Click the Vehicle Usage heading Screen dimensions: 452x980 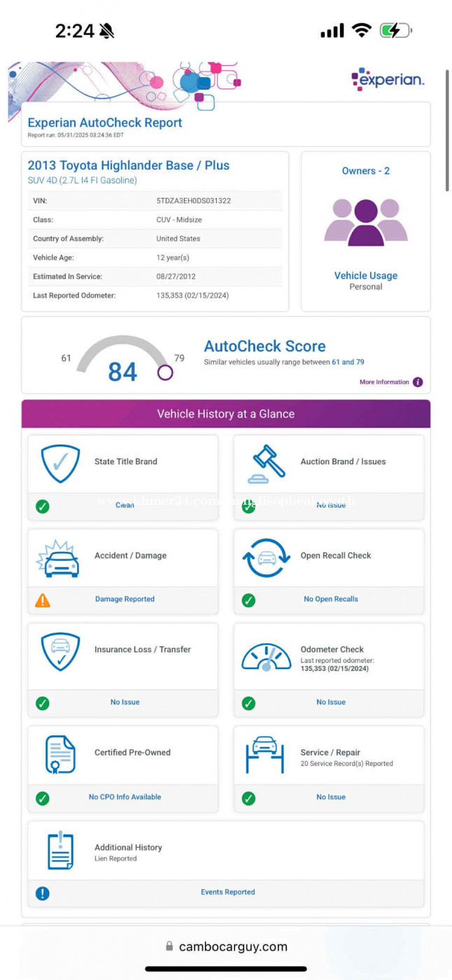click(x=366, y=276)
